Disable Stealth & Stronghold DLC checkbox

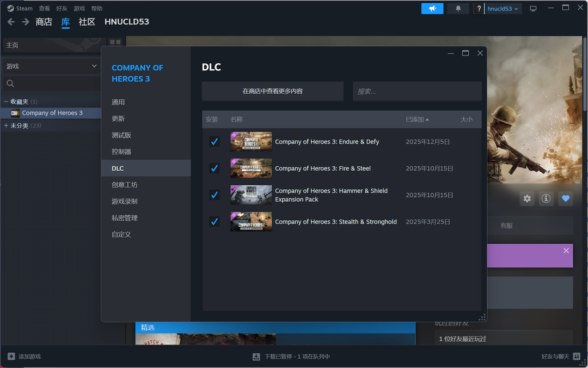point(215,222)
